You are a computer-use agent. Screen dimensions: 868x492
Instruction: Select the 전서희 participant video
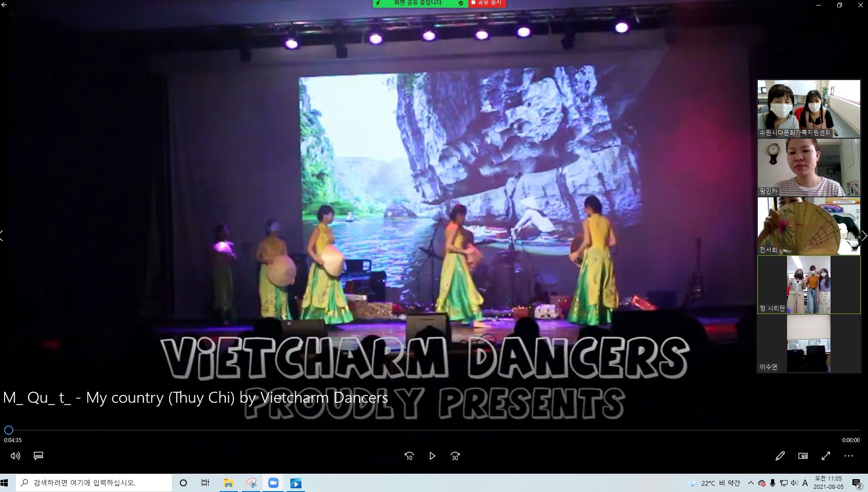pos(809,226)
